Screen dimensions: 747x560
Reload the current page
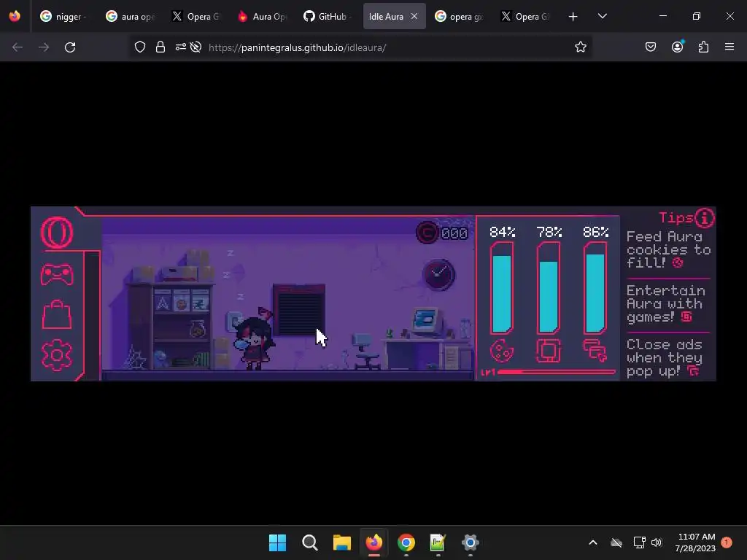point(70,47)
